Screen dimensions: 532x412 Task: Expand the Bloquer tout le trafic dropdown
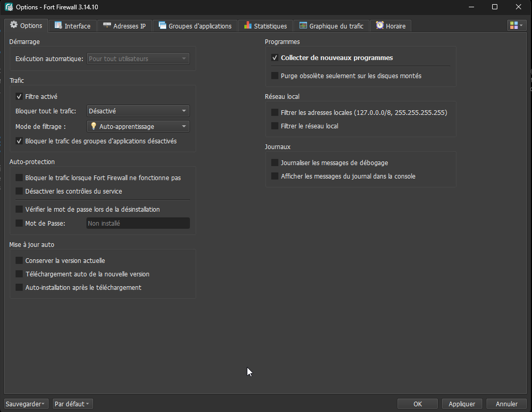138,111
